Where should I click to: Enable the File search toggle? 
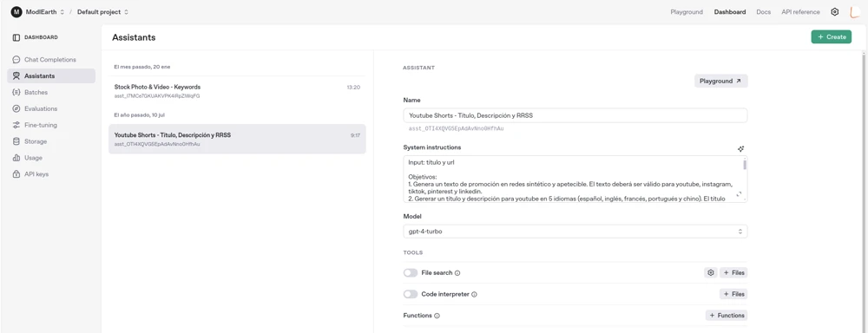(x=411, y=272)
